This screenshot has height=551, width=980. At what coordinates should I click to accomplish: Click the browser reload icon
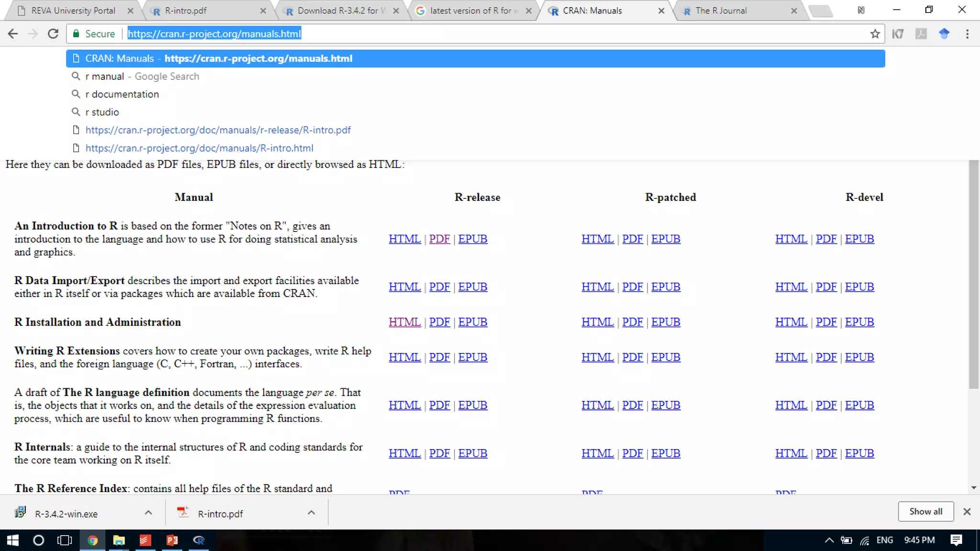point(53,34)
